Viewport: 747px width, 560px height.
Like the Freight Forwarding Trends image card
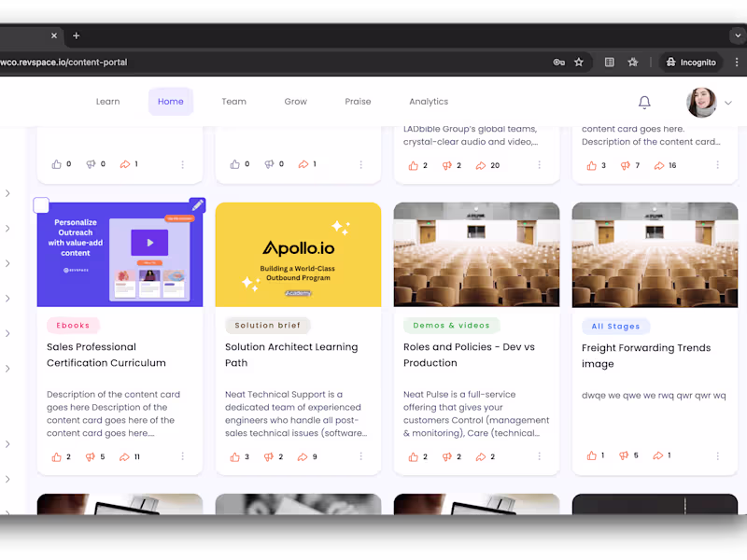pyautogui.click(x=592, y=455)
